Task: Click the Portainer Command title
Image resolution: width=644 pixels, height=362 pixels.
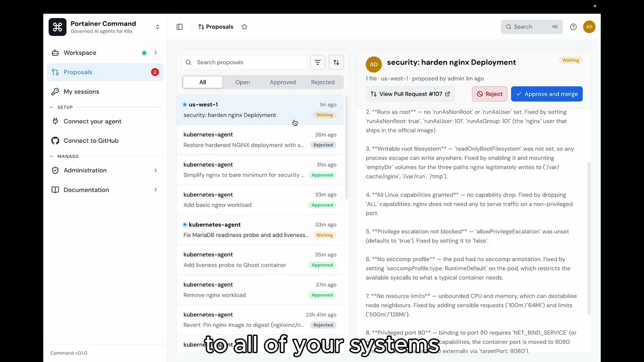Action: pyautogui.click(x=103, y=24)
